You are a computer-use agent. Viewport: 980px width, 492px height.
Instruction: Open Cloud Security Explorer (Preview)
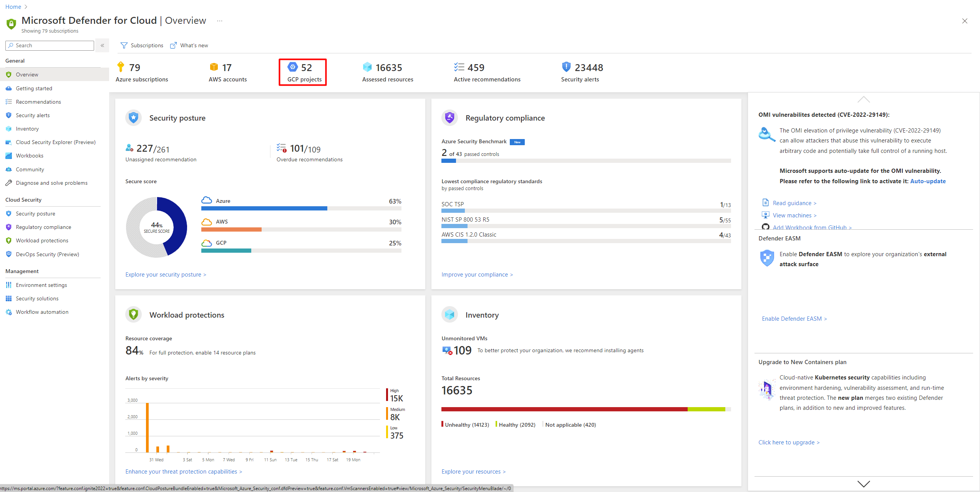[x=56, y=142]
